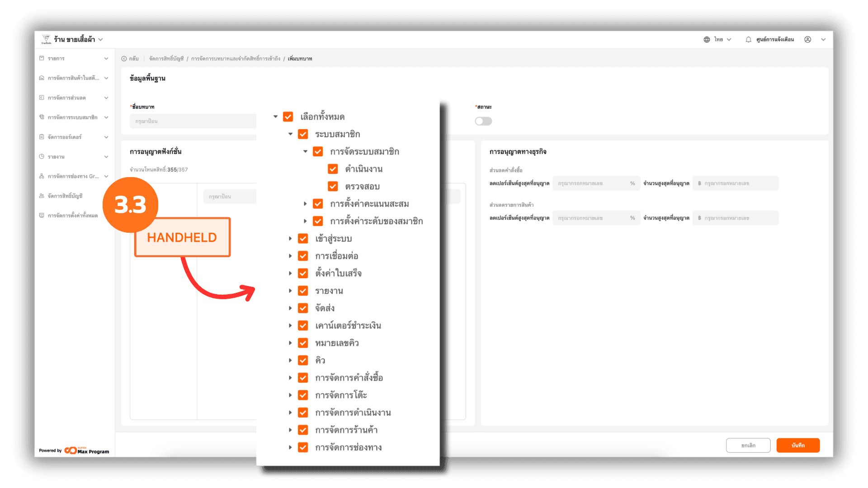Open the user profile icon
868x488 pixels.
point(808,40)
